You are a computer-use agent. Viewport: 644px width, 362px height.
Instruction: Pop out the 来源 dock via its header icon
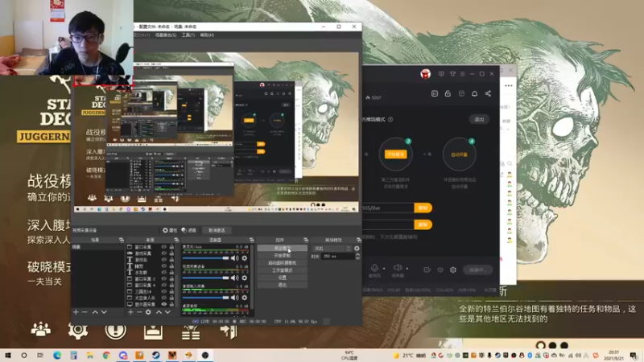[176, 240]
